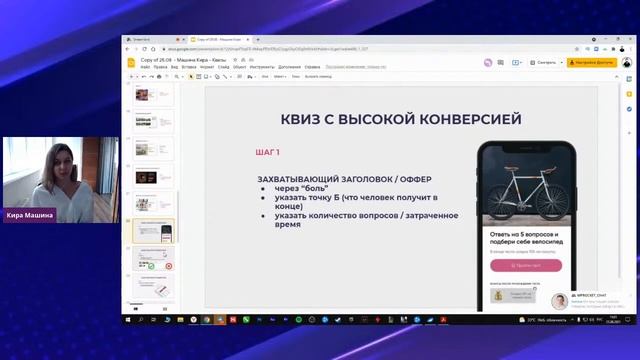Expand the zoom level dropdown arrow
Viewport: 640px width, 360px height.
[182, 77]
